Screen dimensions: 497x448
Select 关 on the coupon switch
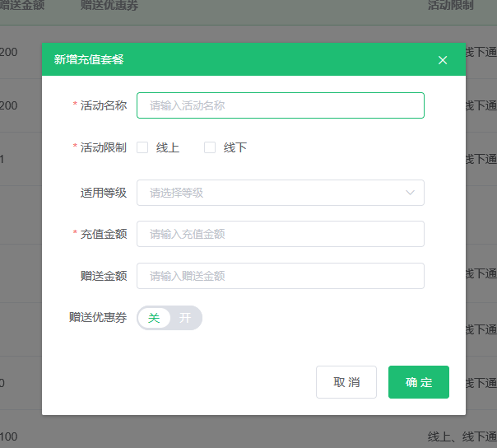[153, 318]
